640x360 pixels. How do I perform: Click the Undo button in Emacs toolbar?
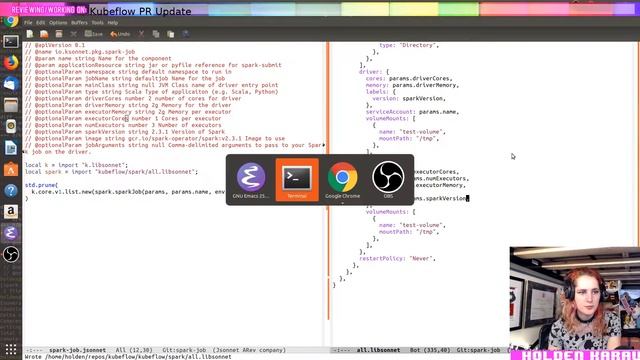tap(120, 34)
